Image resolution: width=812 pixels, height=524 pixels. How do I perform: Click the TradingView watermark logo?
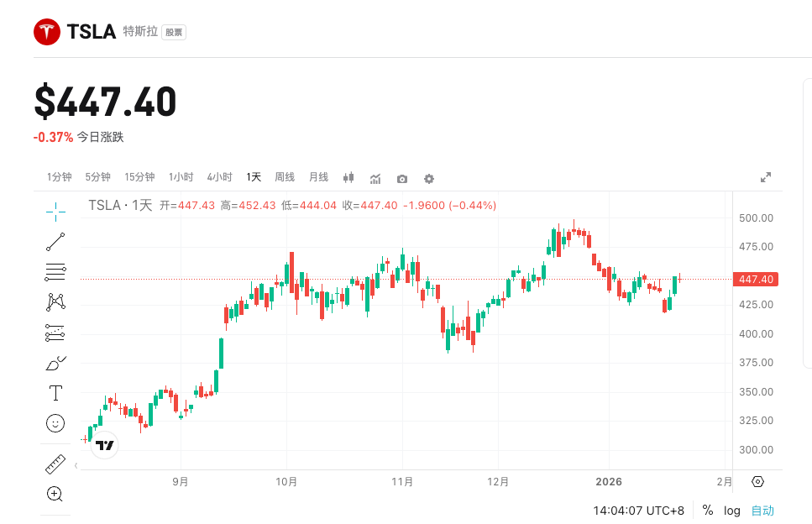102,445
